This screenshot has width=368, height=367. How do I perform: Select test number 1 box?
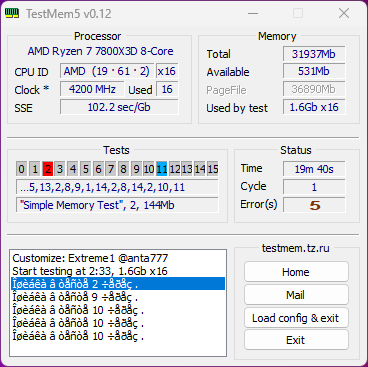pyautogui.click(x=35, y=169)
